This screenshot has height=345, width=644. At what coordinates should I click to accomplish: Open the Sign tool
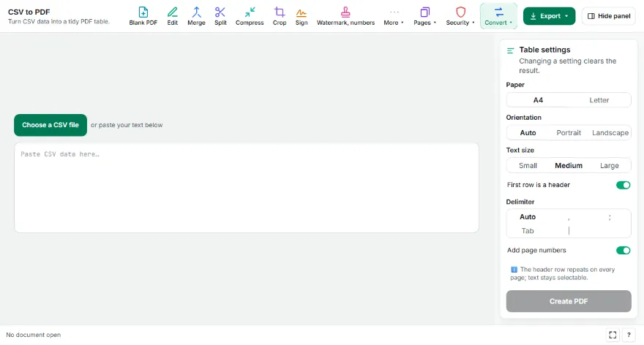pos(301,16)
